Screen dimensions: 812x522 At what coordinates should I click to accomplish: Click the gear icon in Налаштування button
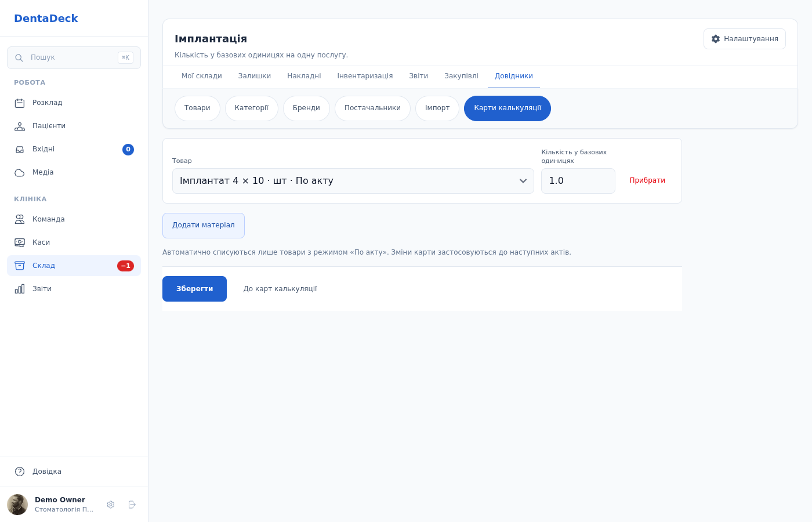tap(716, 39)
